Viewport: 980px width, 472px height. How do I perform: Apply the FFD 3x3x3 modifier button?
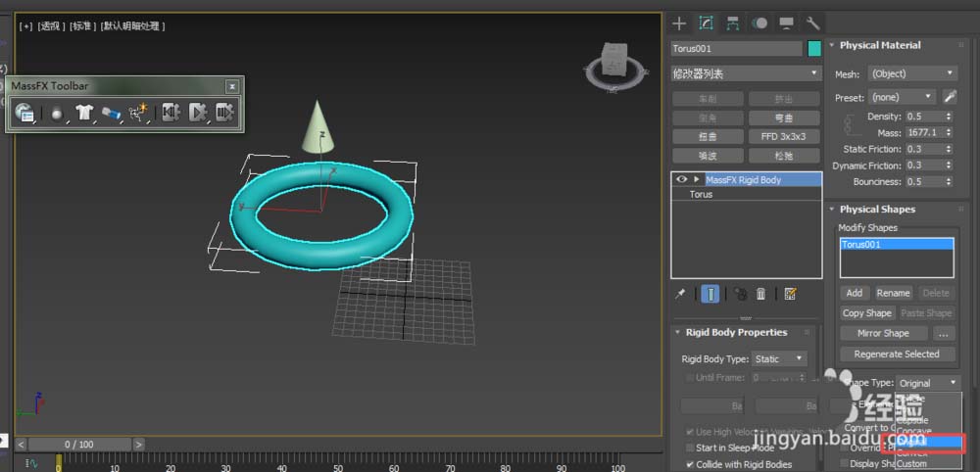click(x=784, y=137)
